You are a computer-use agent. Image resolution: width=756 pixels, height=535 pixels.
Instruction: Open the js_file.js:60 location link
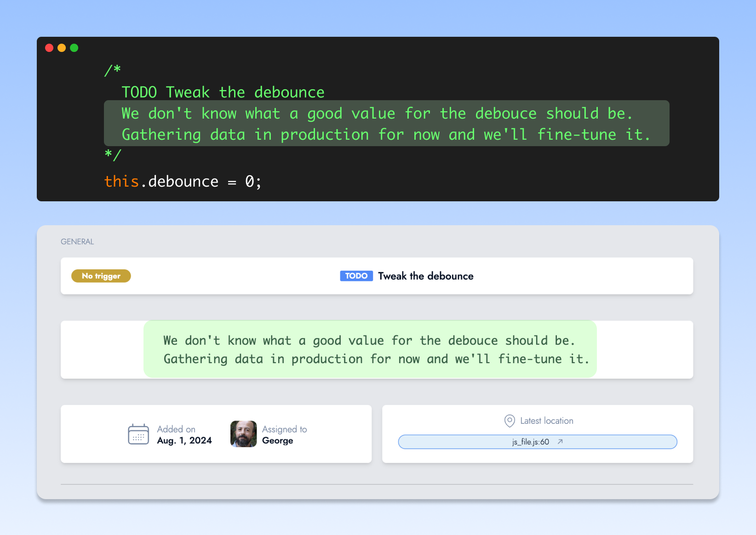tap(531, 442)
